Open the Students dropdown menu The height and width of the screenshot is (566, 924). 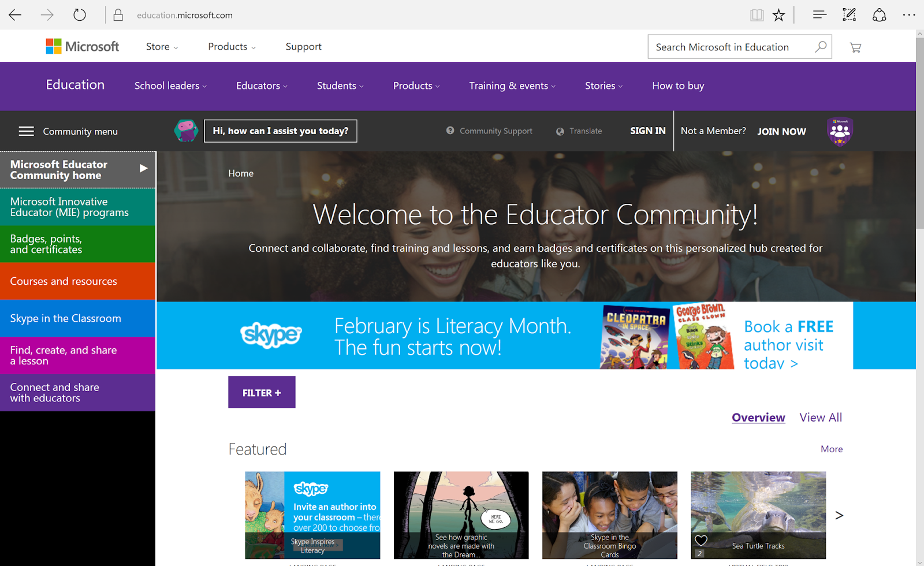[x=340, y=85]
